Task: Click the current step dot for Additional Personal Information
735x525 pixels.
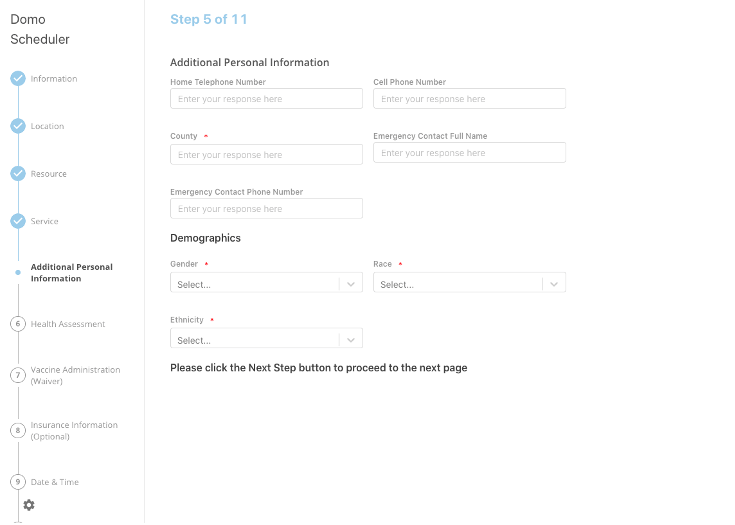Action: [18, 272]
